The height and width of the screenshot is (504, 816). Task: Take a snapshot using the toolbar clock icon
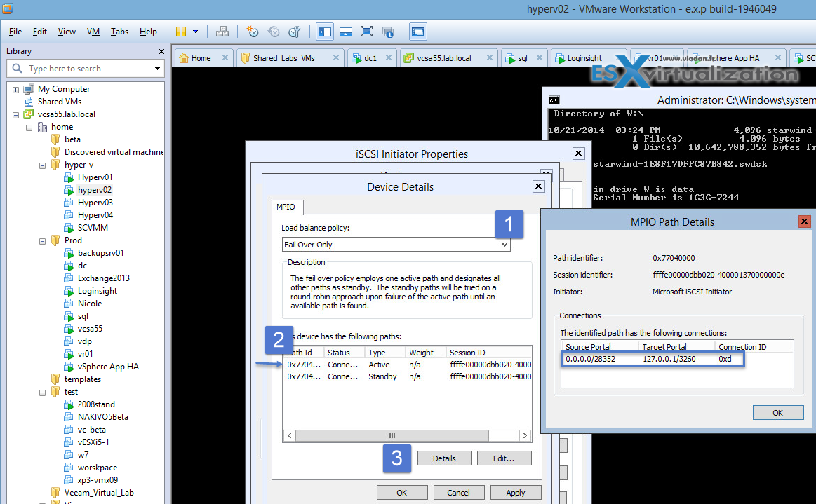(x=253, y=32)
